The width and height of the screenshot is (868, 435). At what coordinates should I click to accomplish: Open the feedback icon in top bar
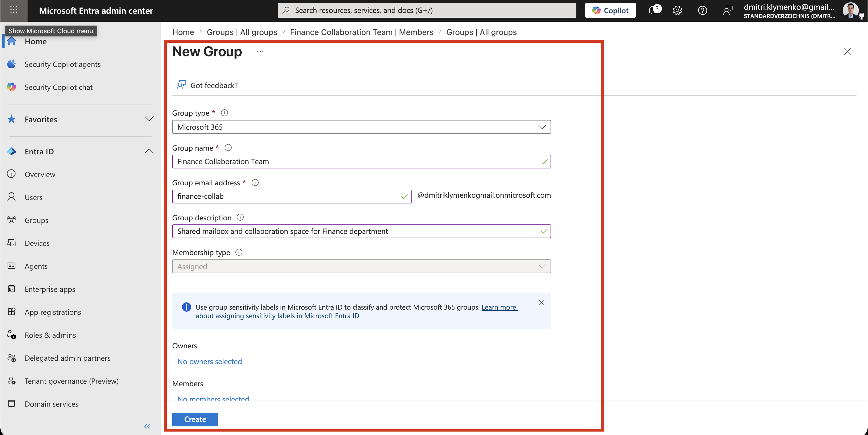click(728, 10)
